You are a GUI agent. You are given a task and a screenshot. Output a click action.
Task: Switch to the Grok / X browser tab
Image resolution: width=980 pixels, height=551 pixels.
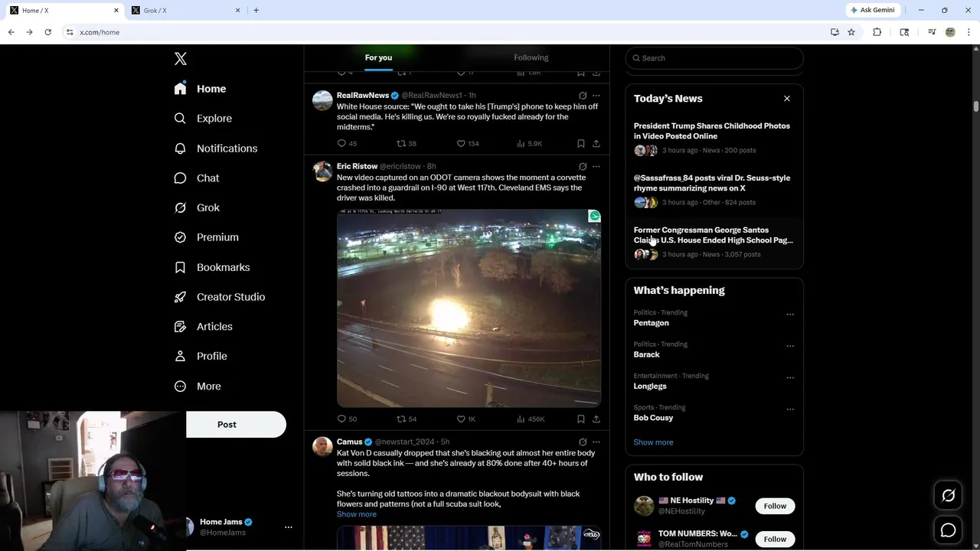pyautogui.click(x=186, y=10)
